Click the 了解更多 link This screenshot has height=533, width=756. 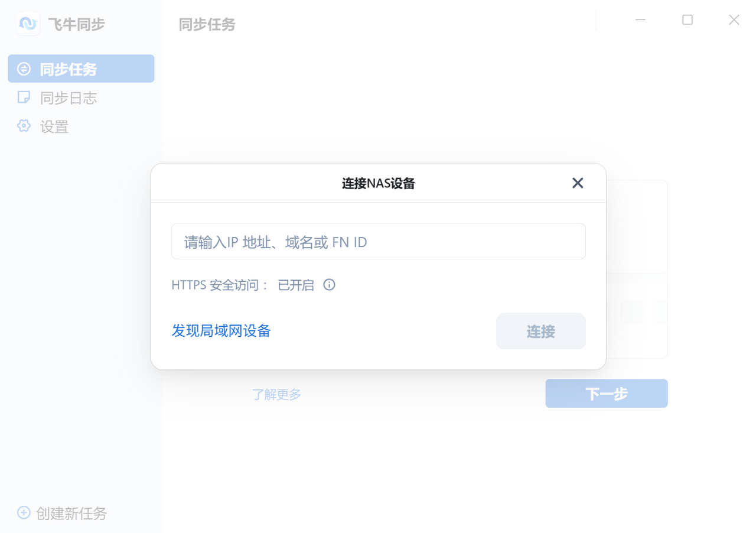[276, 394]
